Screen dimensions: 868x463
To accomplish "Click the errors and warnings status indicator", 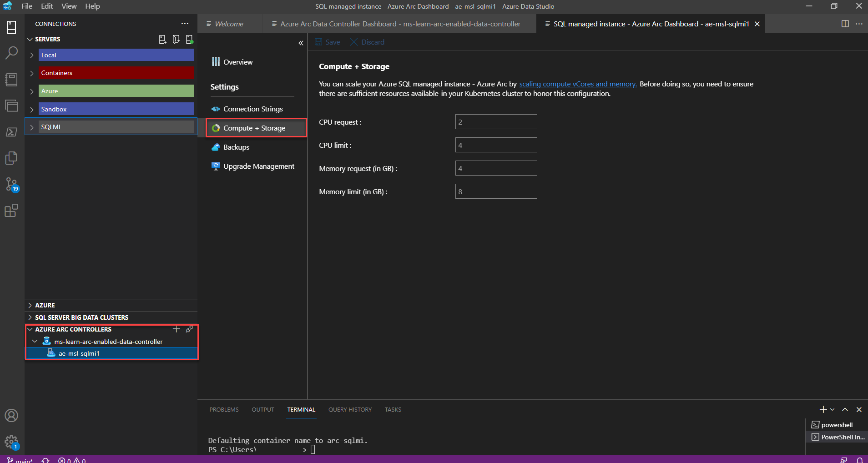I will (x=72, y=460).
